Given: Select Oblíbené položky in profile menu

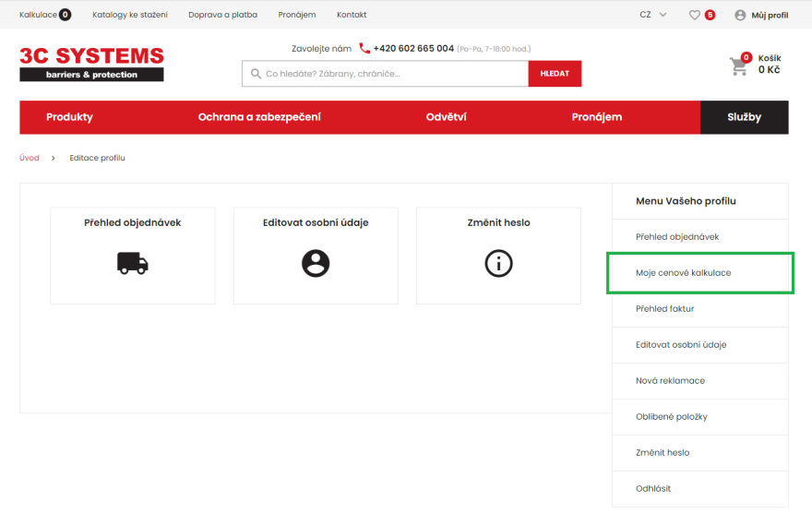Looking at the screenshot, I should coord(700,417).
